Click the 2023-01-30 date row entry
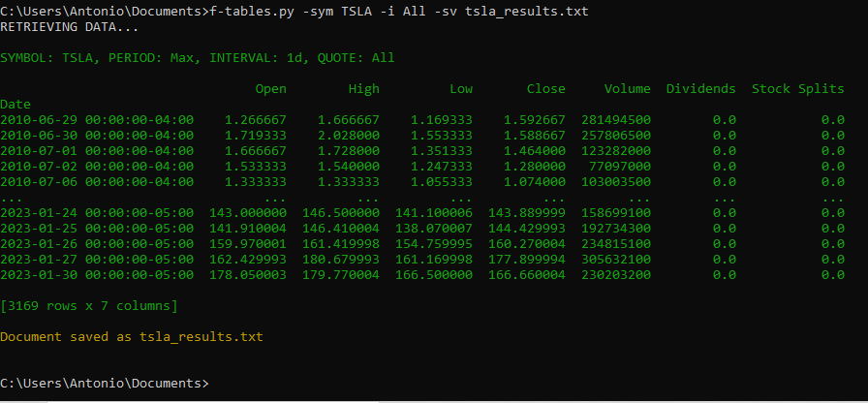Screen dimensions: 868x403 [x=97, y=274]
